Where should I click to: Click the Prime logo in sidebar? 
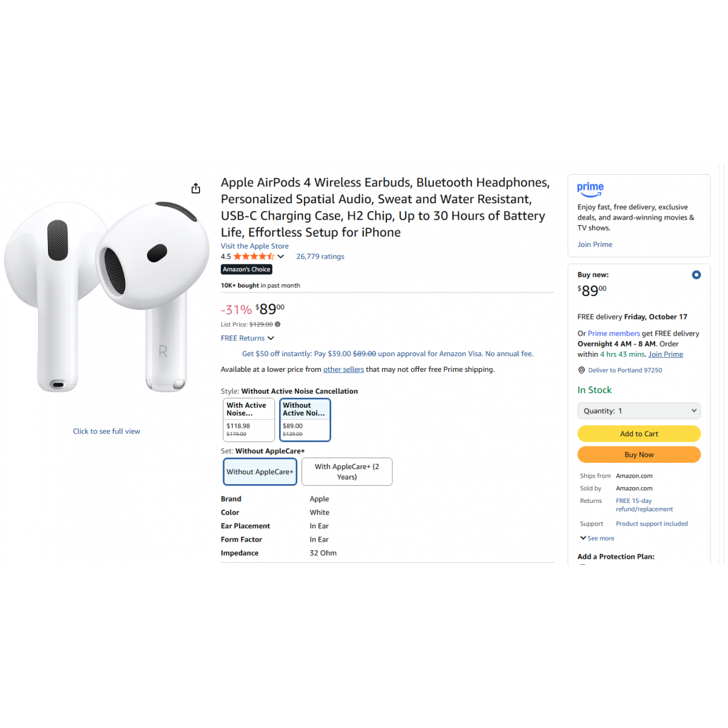click(590, 189)
